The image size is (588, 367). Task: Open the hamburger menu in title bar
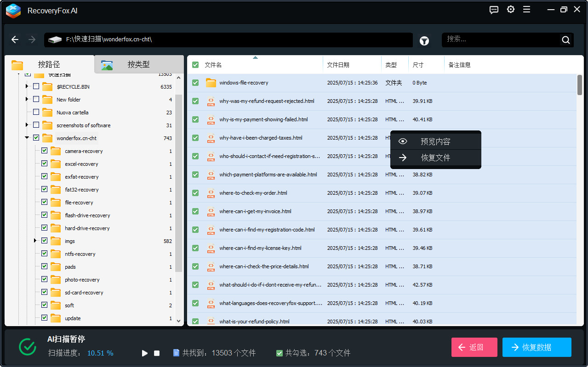[x=527, y=10]
